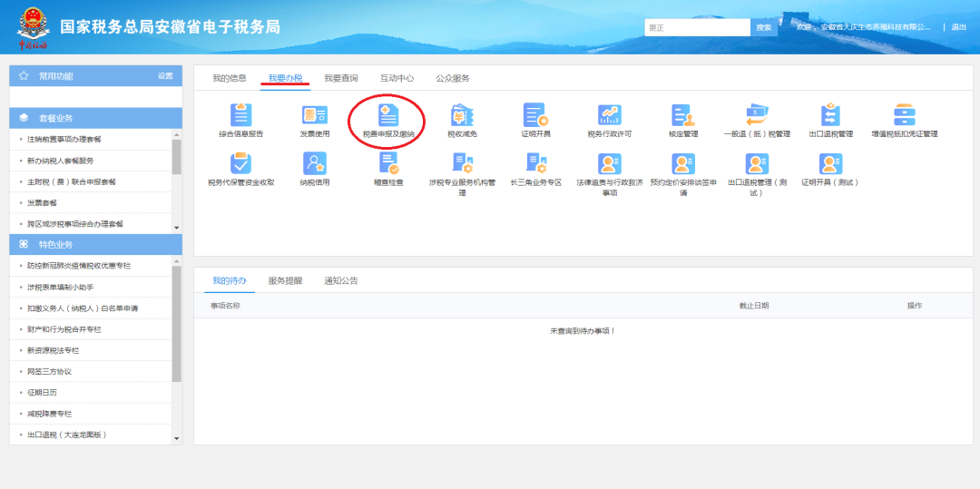Open 扣缴义务人（纳税人）白名单申请
Screen dimensions: 980x489
[83, 308]
